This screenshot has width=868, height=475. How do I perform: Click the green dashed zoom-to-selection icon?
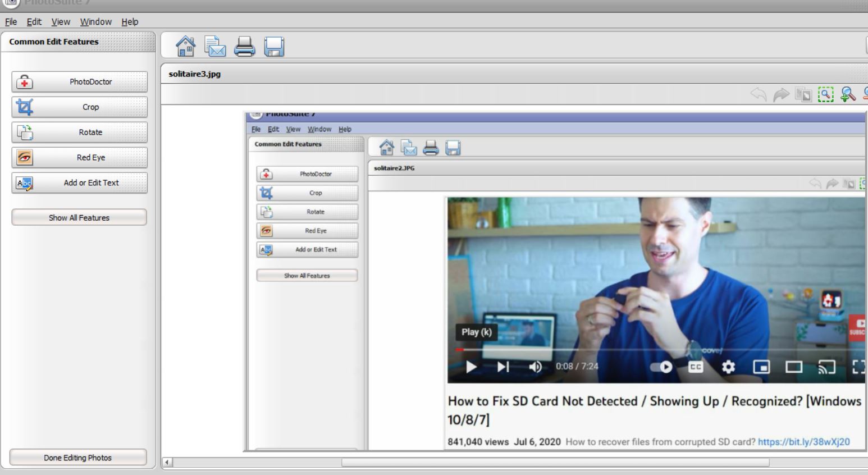[825, 94]
